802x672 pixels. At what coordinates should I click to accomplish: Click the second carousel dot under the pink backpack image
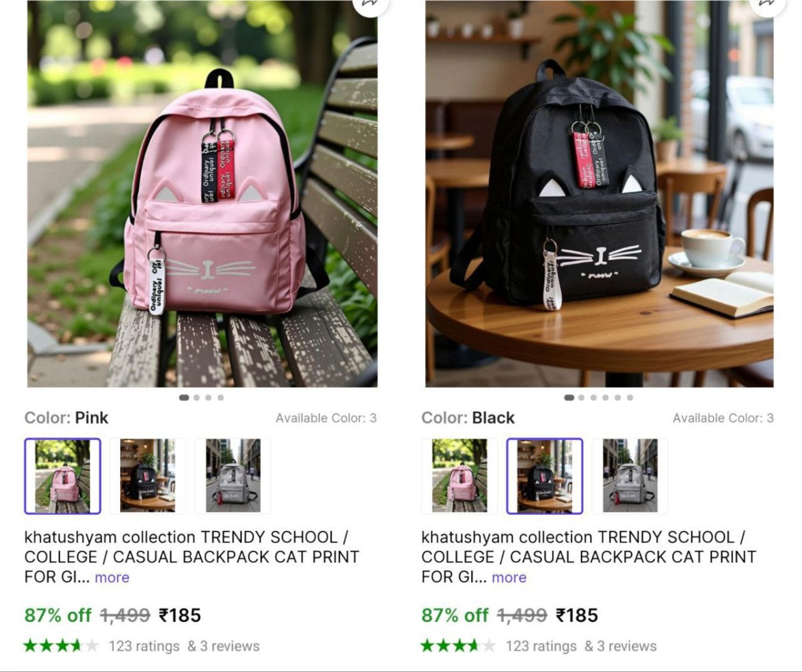(x=196, y=398)
